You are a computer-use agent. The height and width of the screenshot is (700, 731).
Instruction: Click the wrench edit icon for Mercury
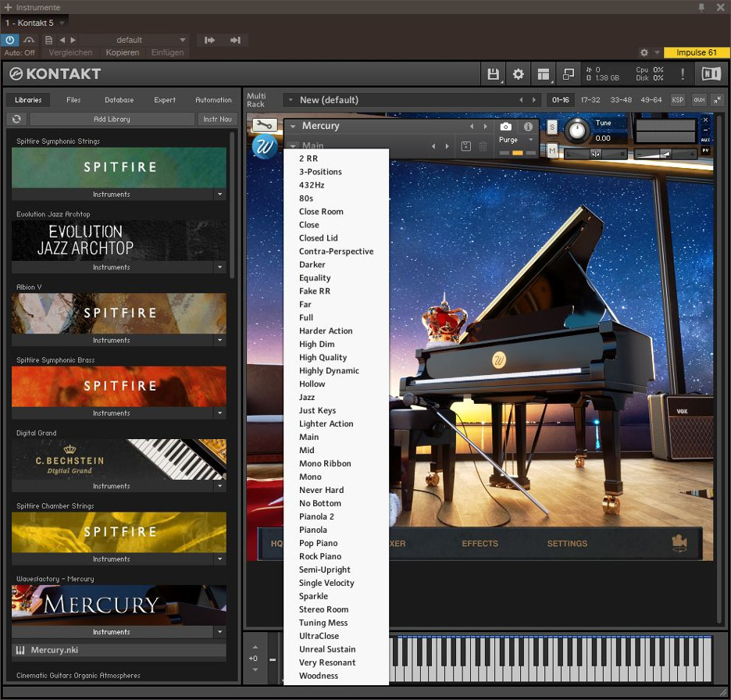point(265,125)
